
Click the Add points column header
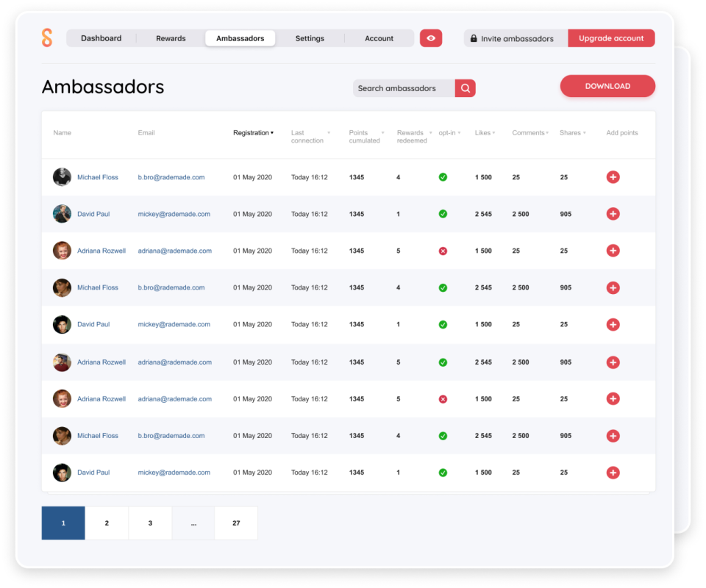tap(622, 133)
